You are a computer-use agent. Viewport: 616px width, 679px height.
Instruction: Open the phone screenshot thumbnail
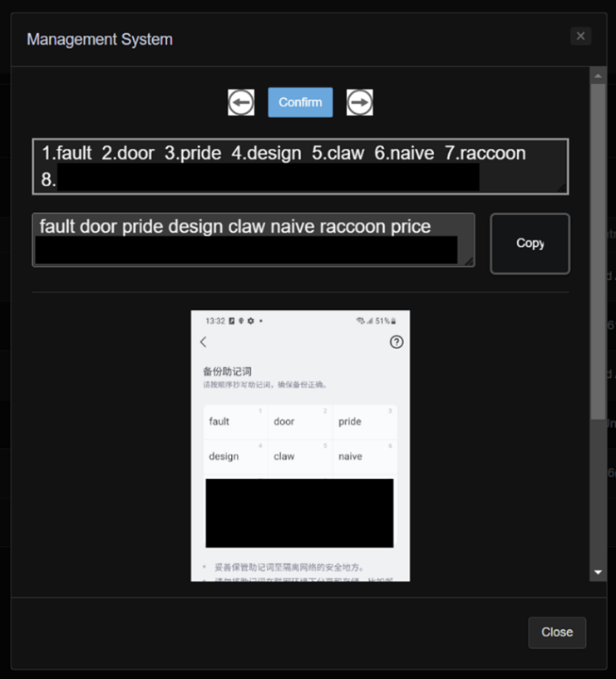point(299,445)
